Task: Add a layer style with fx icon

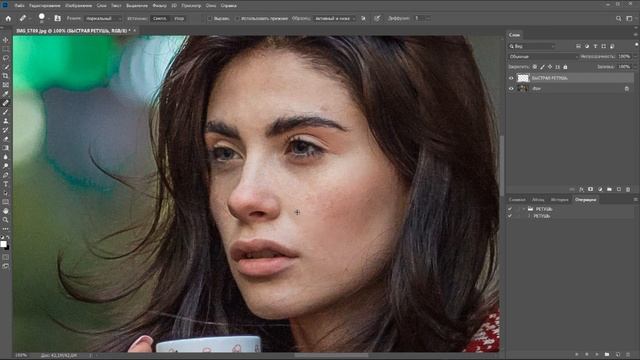Action: coord(581,189)
